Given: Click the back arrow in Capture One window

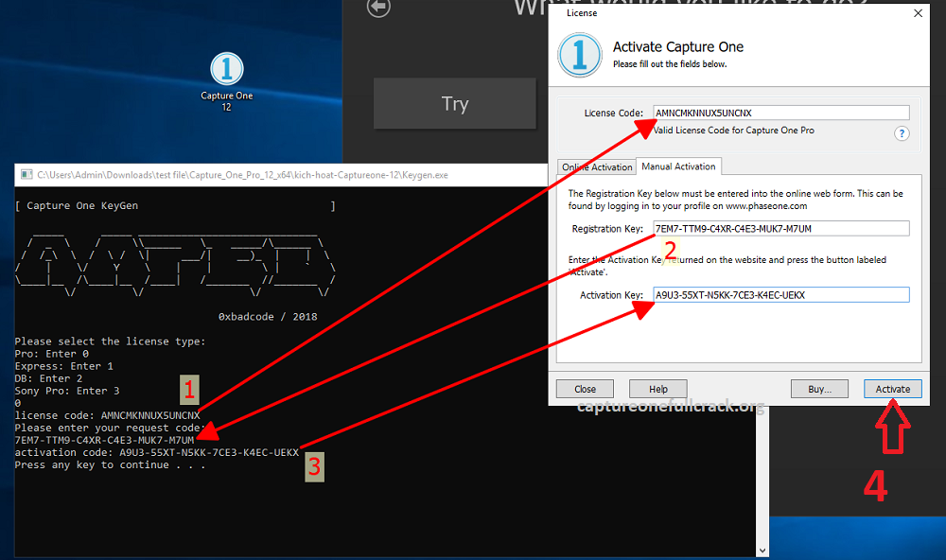Looking at the screenshot, I should coord(379,8).
